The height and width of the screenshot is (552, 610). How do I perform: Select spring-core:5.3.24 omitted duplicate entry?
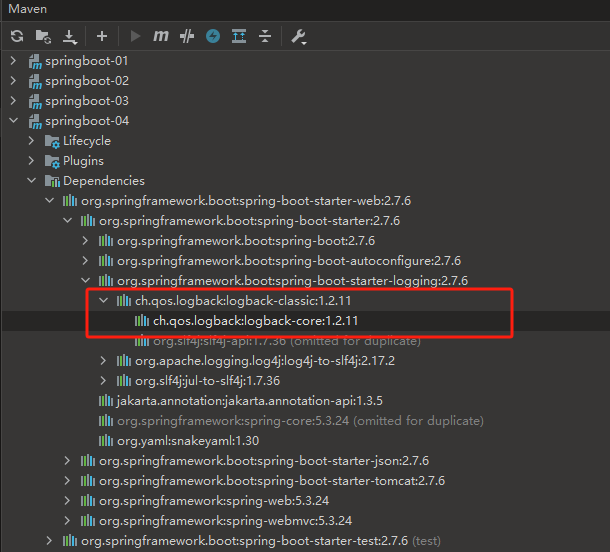tap(300, 421)
